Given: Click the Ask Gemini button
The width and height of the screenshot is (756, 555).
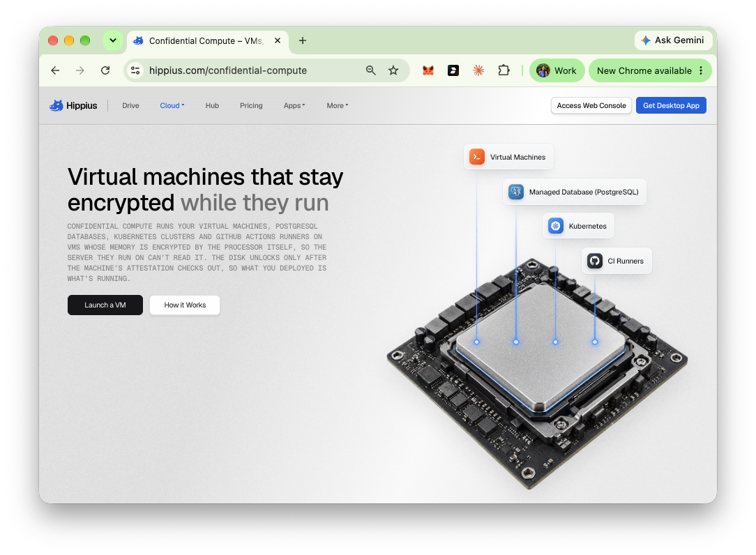Looking at the screenshot, I should tap(673, 40).
